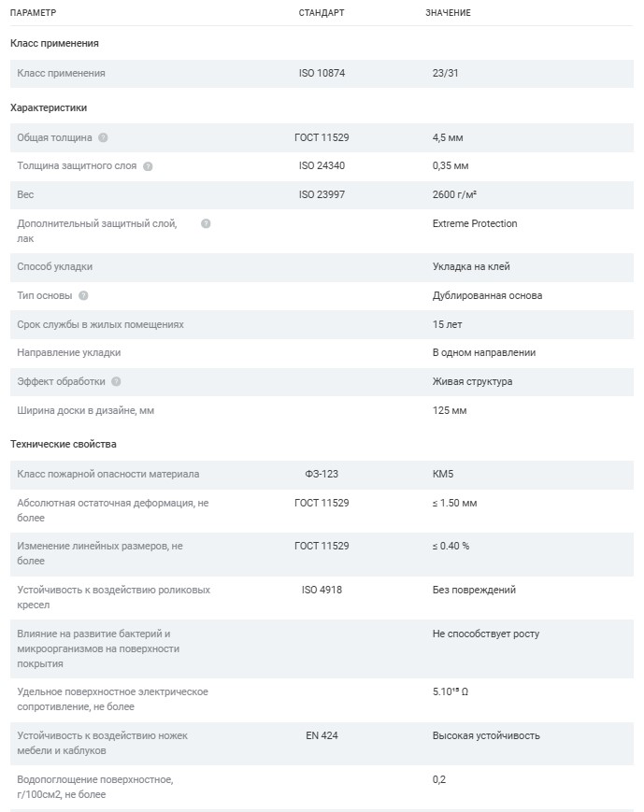This screenshot has height=812, width=644.
Task: Click the Технические свойства section heading
Action: pyautogui.click(x=64, y=444)
